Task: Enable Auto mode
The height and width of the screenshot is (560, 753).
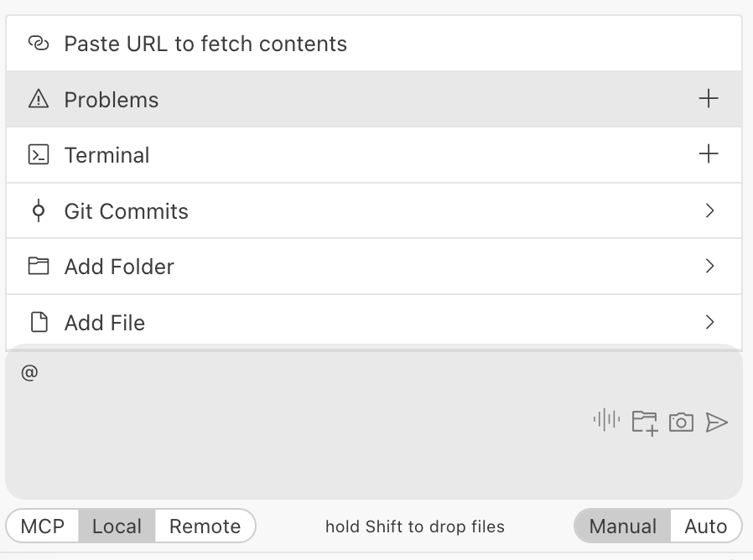Action: click(705, 526)
